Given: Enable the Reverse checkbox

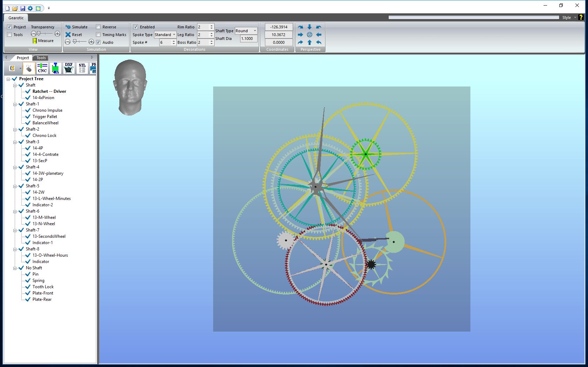Looking at the screenshot, I should point(98,27).
